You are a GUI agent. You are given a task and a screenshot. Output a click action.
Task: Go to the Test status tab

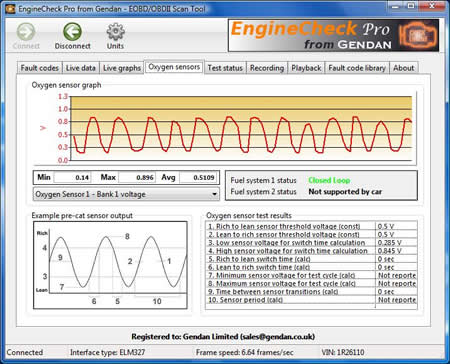pos(225,68)
